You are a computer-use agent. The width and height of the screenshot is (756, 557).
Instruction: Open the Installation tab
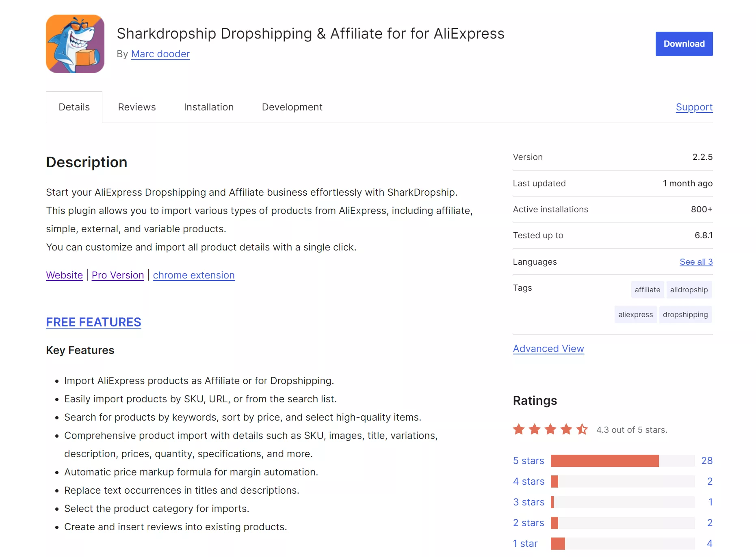click(209, 107)
